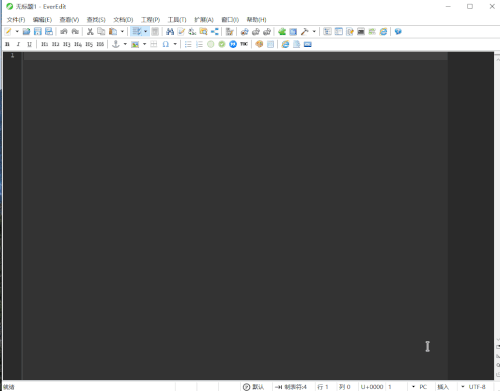Insert Heading 2 with H2 button

coord(55,44)
